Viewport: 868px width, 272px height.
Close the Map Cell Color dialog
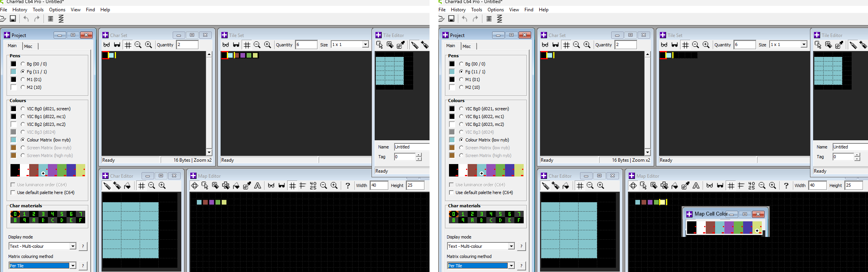[x=758, y=214]
